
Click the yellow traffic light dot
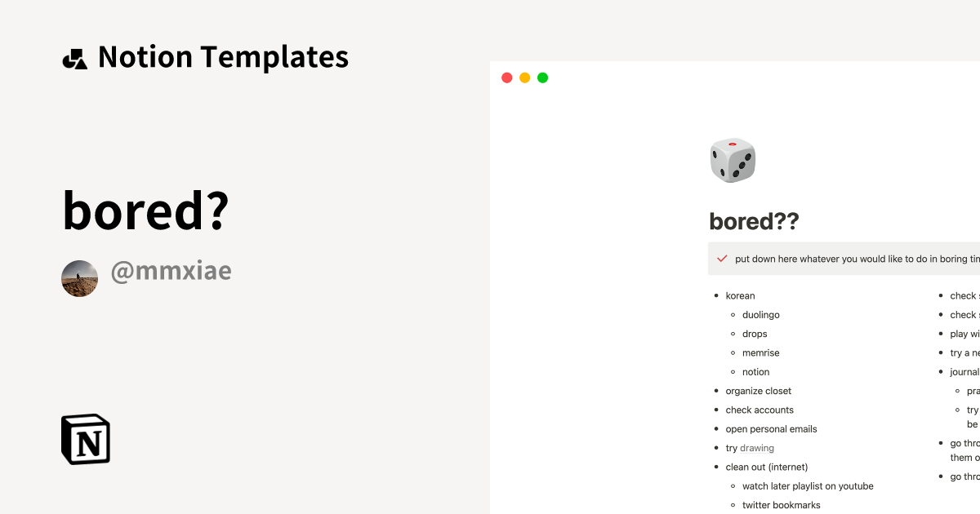coord(524,77)
